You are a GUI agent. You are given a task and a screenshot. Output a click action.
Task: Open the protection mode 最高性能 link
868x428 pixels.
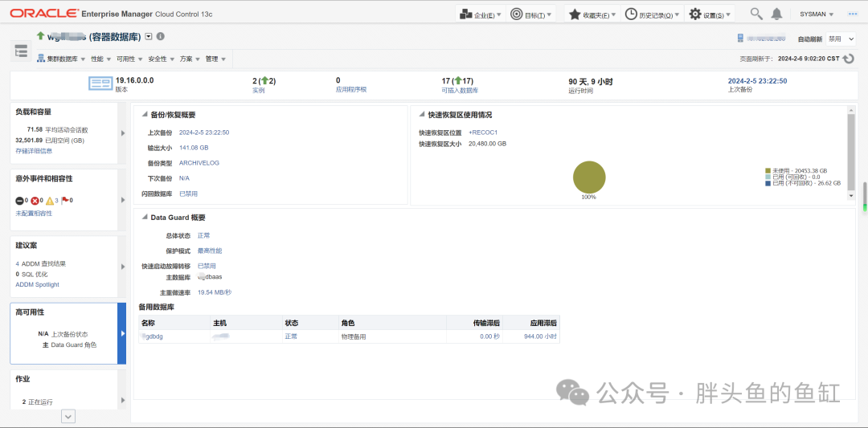point(210,251)
